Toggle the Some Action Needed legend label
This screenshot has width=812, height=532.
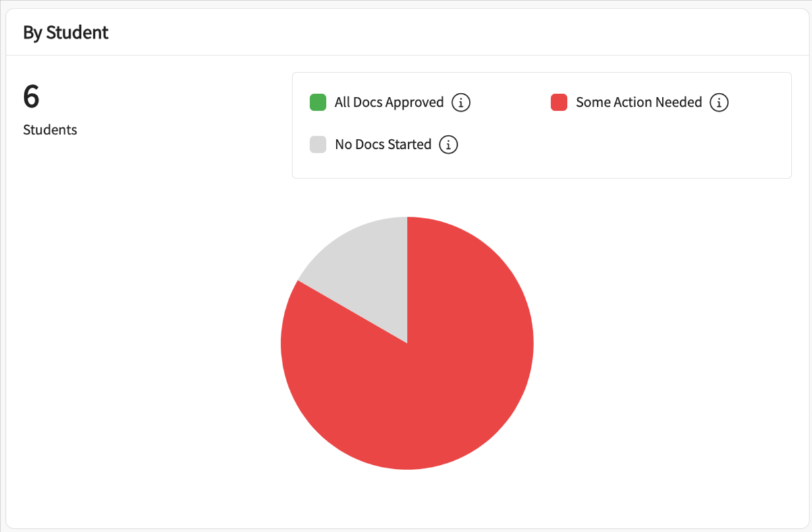(638, 103)
